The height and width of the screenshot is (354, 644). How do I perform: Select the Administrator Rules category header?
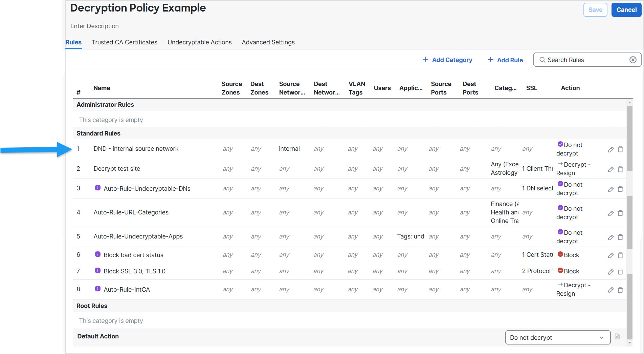[x=349, y=105]
